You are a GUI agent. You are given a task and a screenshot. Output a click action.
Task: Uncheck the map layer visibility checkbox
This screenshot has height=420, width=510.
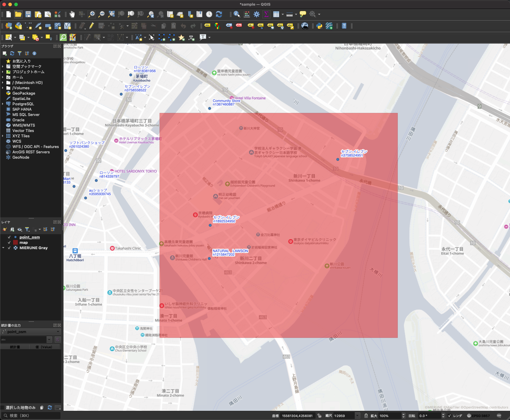click(9, 243)
